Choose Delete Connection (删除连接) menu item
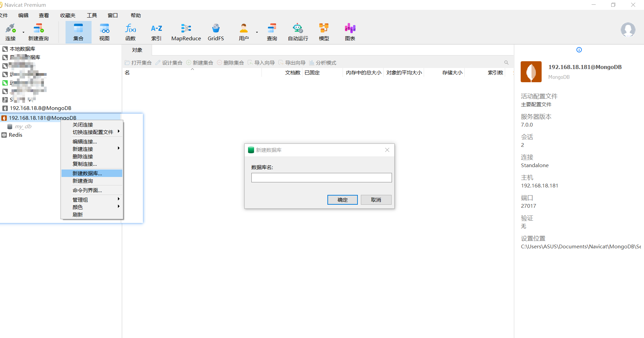The height and width of the screenshot is (338, 644). tap(92, 156)
